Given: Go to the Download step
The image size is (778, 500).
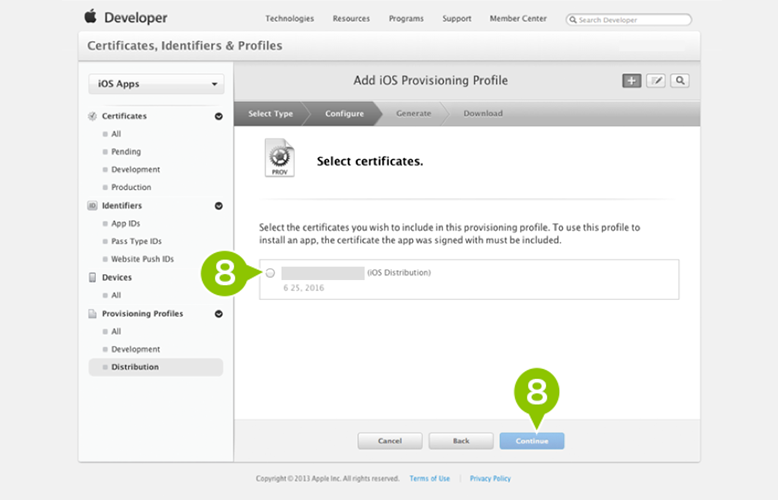Looking at the screenshot, I should [x=483, y=114].
